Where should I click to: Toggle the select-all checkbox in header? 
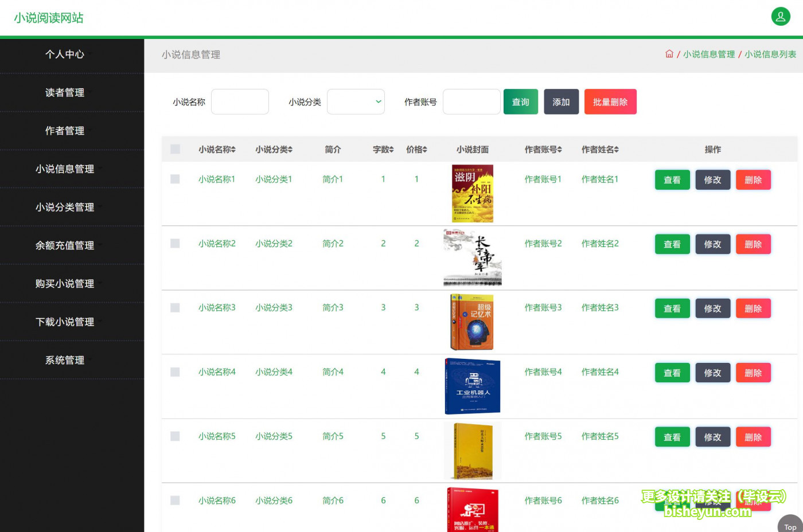pos(176,149)
